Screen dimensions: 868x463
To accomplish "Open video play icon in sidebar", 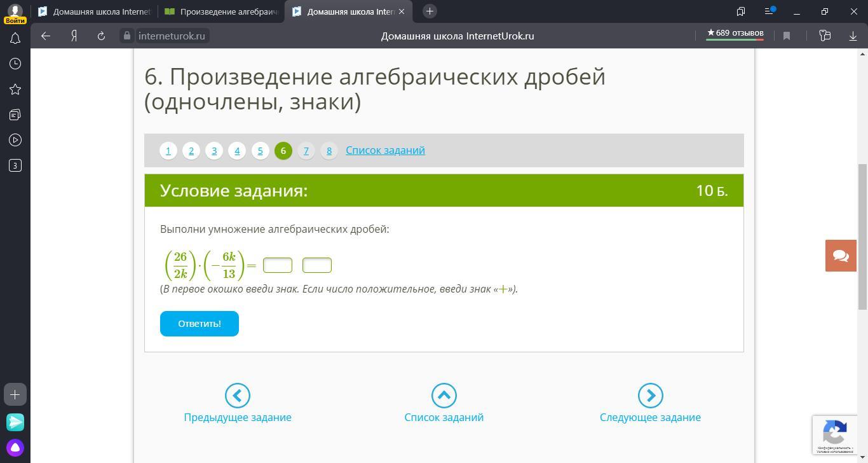I will 15,140.
